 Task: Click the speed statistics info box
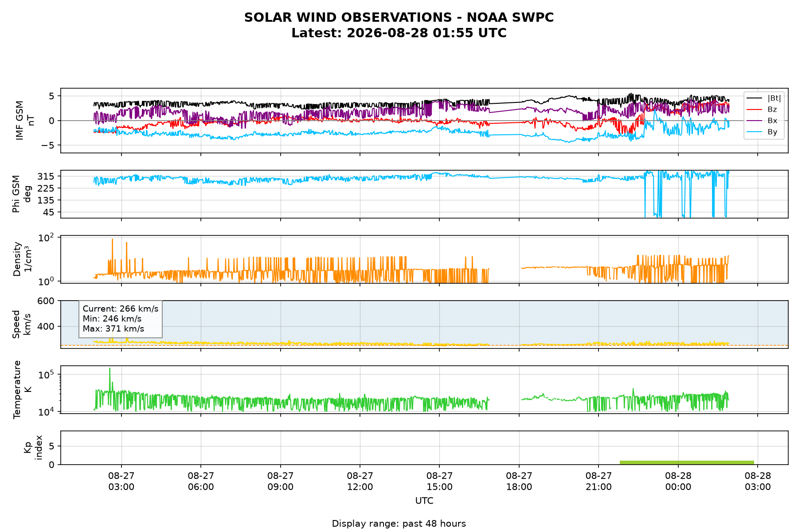click(x=121, y=319)
